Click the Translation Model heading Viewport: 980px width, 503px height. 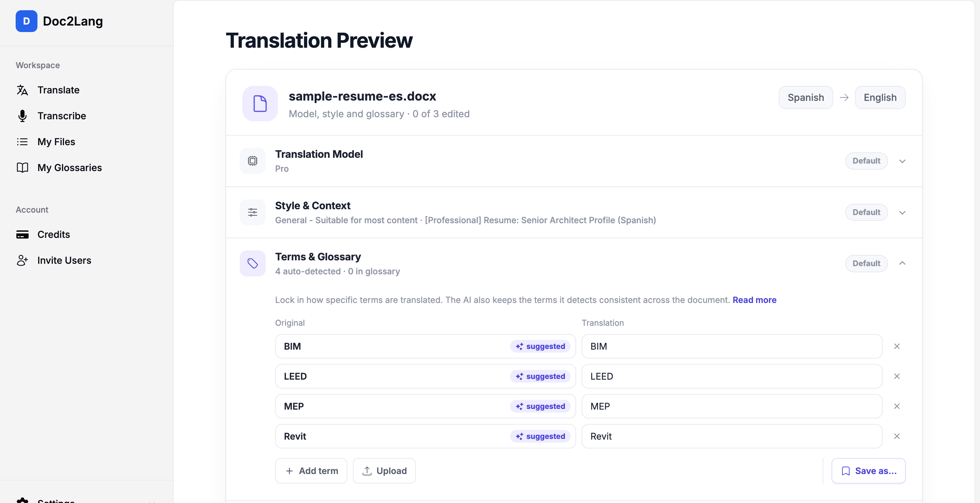(x=319, y=154)
